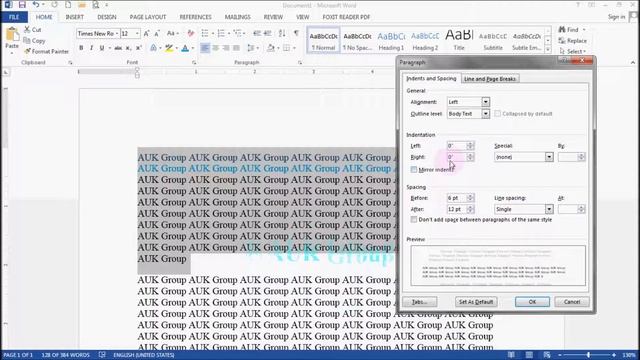Open line and paragraph spacing dropdown
Image resolution: width=640 pixels, height=360 pixels.
(252, 48)
